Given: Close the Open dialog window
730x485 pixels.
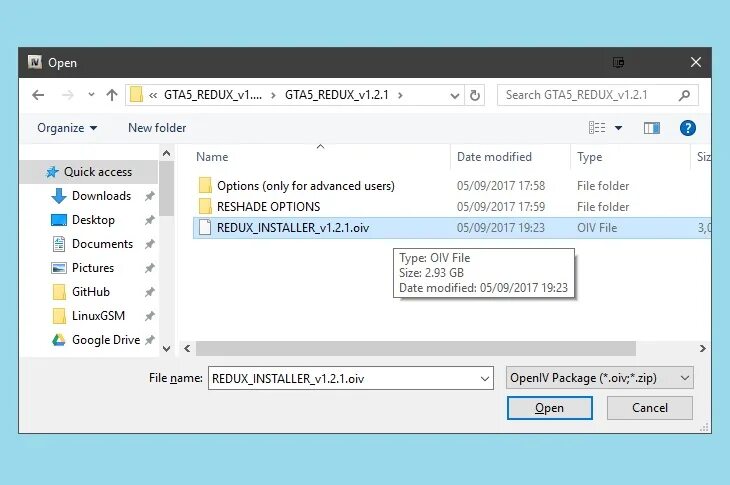Looking at the screenshot, I should (696, 62).
